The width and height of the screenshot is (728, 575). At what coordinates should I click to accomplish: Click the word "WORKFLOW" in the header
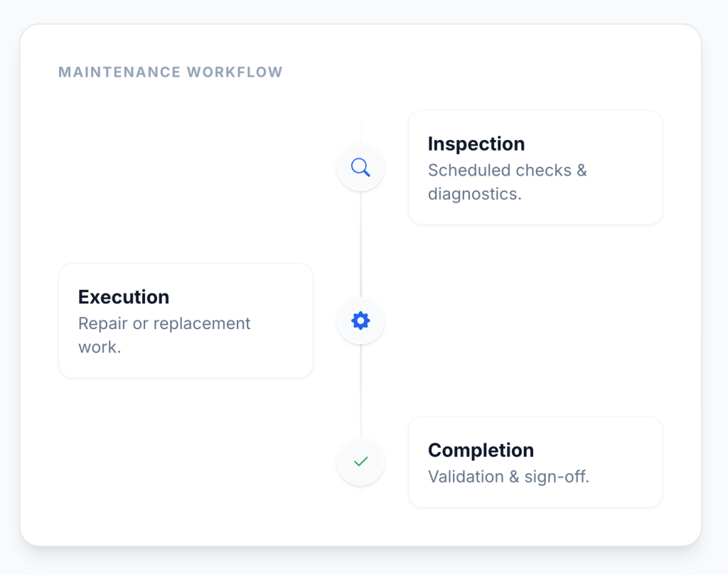tap(235, 72)
